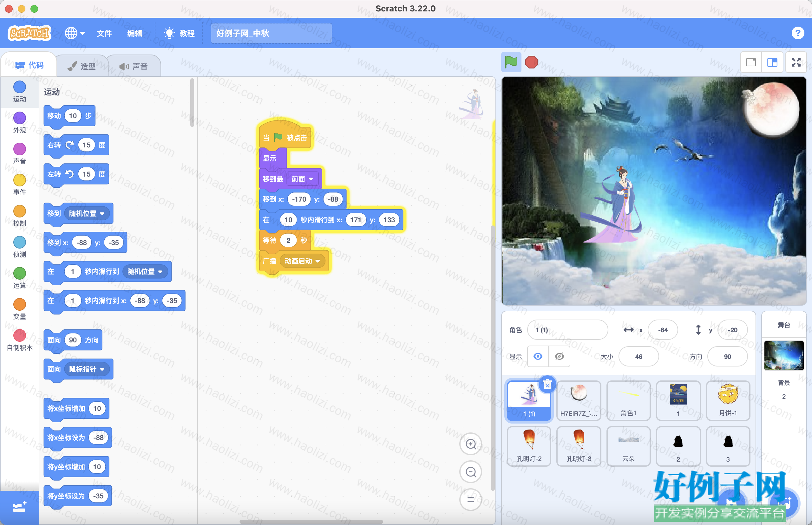This screenshot has width=812, height=525.
Task: Enter fullscreen stage mode
Action: (796, 62)
